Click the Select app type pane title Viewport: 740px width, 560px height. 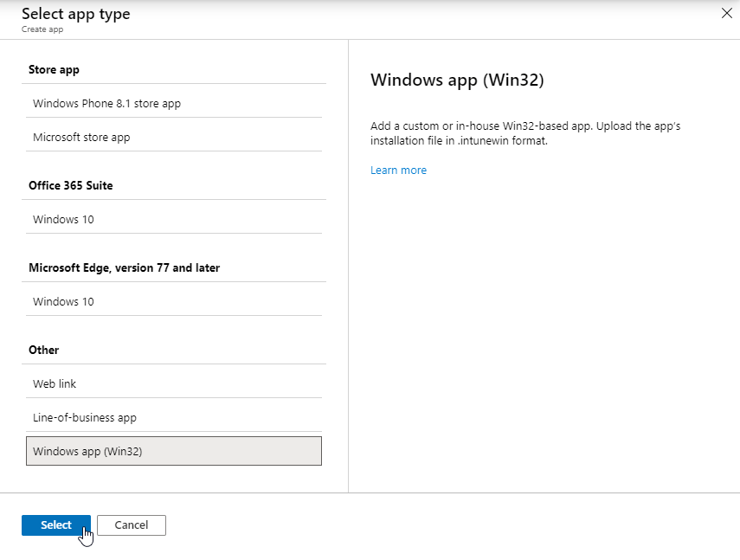click(x=75, y=14)
